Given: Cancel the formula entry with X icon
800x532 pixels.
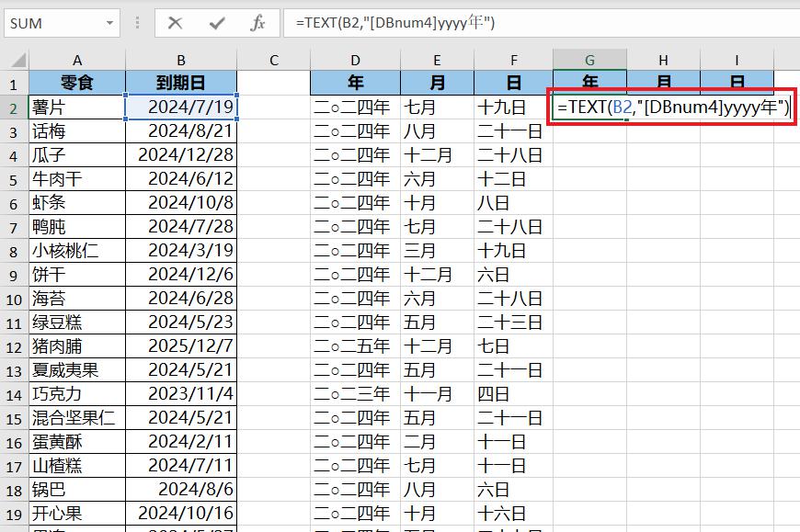Looking at the screenshot, I should coord(175,23).
